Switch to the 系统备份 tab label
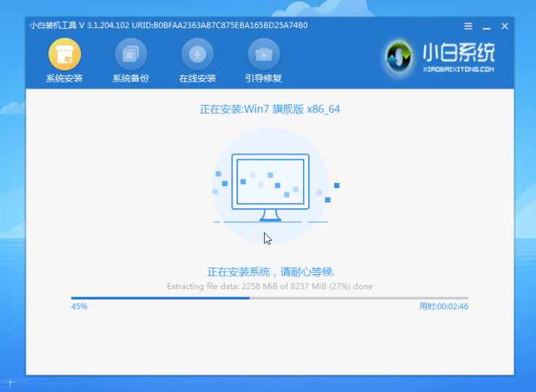Viewport: 536px width, 392px height. (131, 78)
